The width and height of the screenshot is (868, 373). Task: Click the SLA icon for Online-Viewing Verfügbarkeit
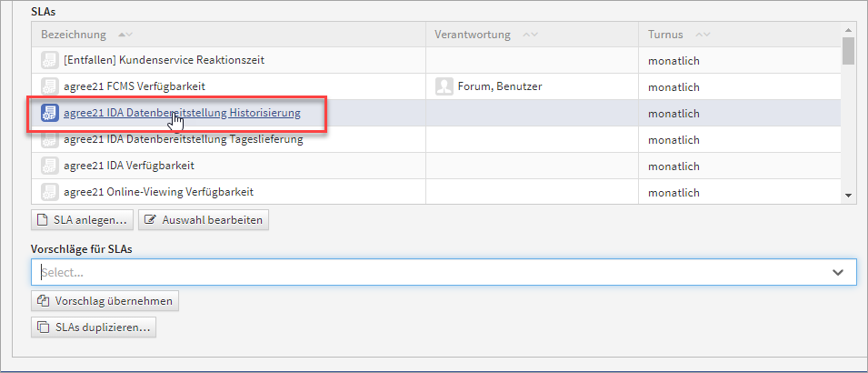tap(49, 193)
